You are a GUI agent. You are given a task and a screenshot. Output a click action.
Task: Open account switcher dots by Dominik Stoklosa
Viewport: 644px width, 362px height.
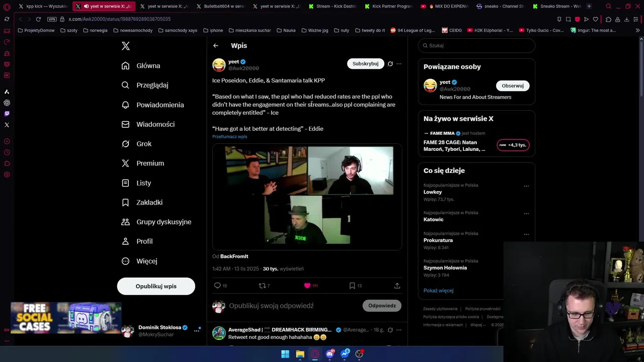197,330
